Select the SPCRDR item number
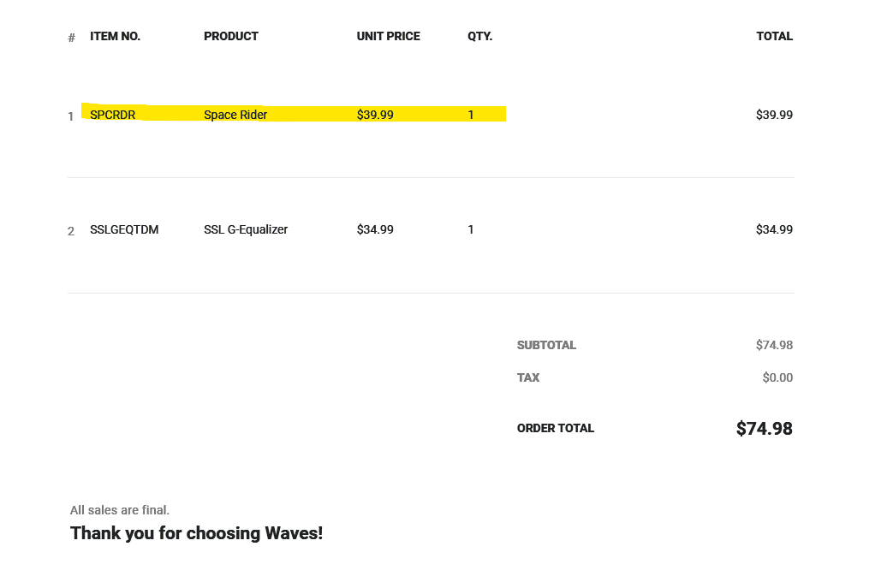 point(113,115)
